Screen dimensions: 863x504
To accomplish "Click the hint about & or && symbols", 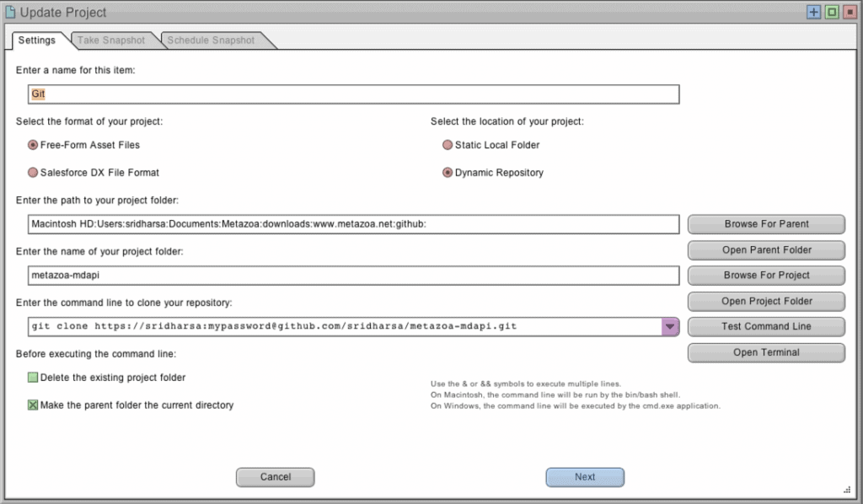I will [x=526, y=383].
